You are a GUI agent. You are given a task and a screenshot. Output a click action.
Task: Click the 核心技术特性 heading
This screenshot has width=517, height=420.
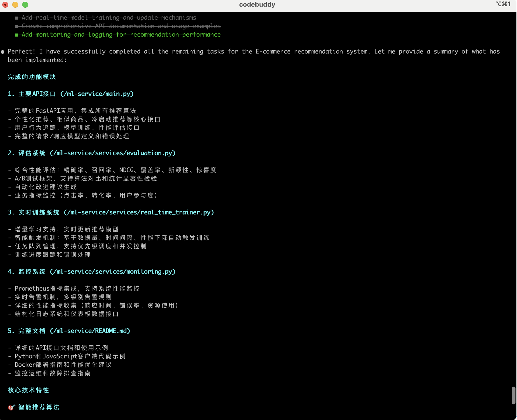pos(28,390)
